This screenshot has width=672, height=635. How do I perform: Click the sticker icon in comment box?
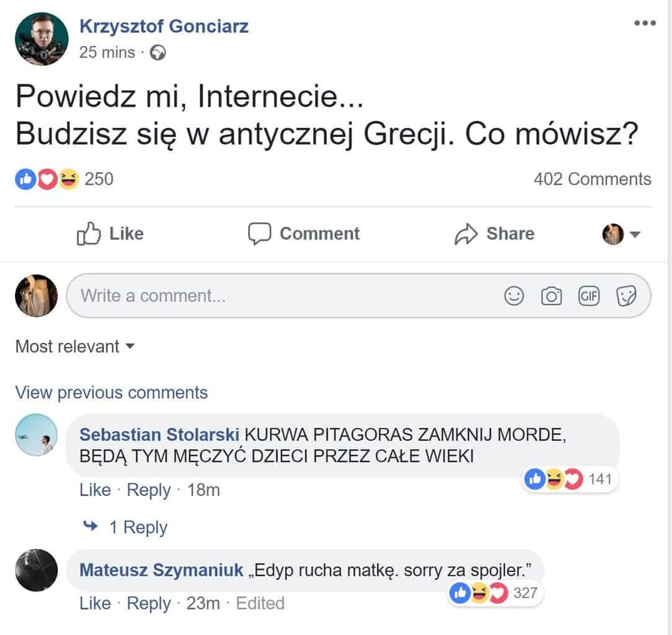[x=626, y=296]
